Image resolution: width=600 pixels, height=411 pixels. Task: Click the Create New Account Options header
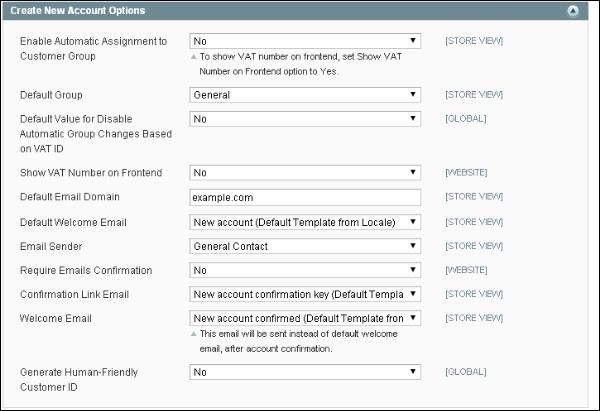point(82,11)
